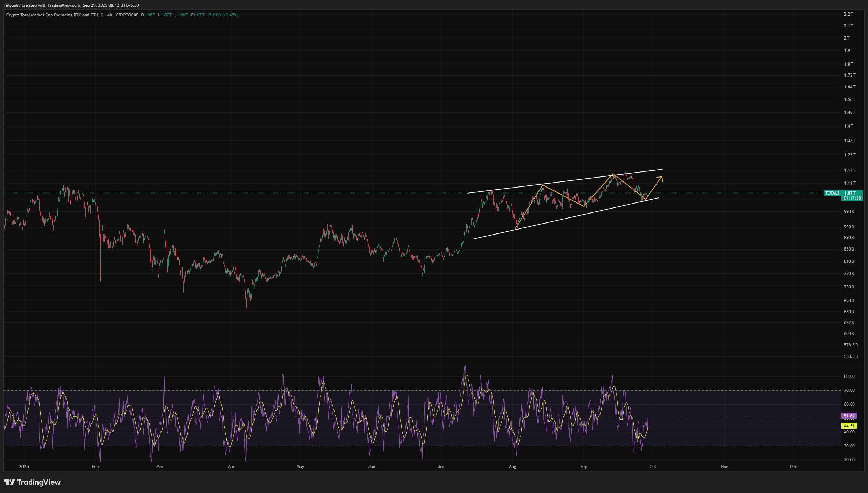Image resolution: width=868 pixels, height=493 pixels.
Task: Click the 30.00 RSI scale label
Action: coord(849,446)
